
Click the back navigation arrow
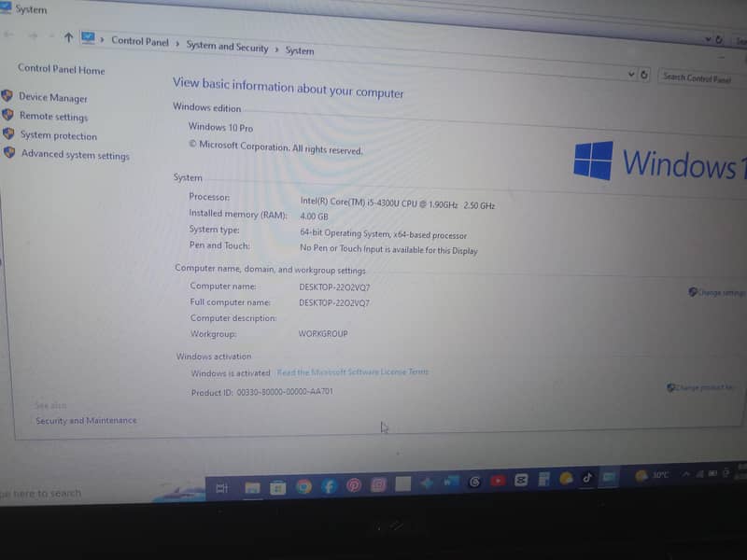(8, 35)
